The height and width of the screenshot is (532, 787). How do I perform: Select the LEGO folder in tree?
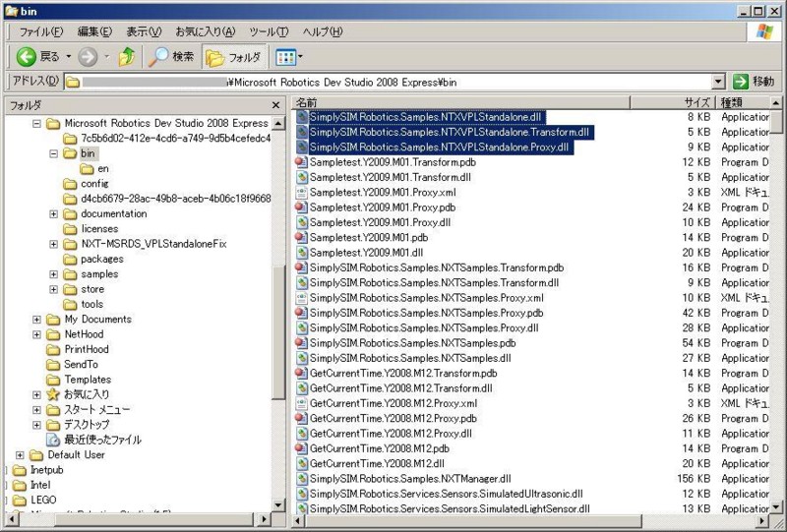pyautogui.click(x=43, y=500)
